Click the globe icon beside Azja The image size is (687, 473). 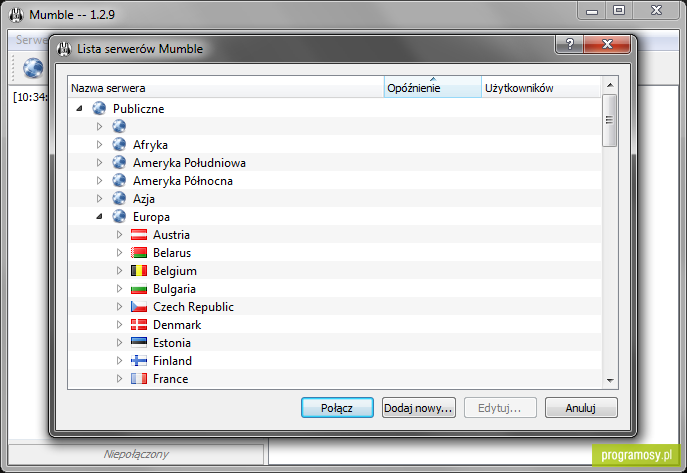(x=119, y=198)
